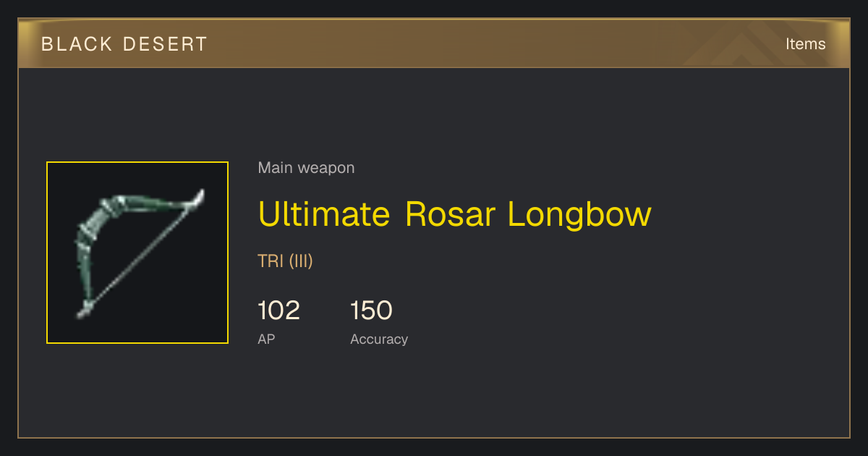Click the word Longbow in the title
The width and height of the screenshot is (868, 456).
pyautogui.click(x=579, y=214)
